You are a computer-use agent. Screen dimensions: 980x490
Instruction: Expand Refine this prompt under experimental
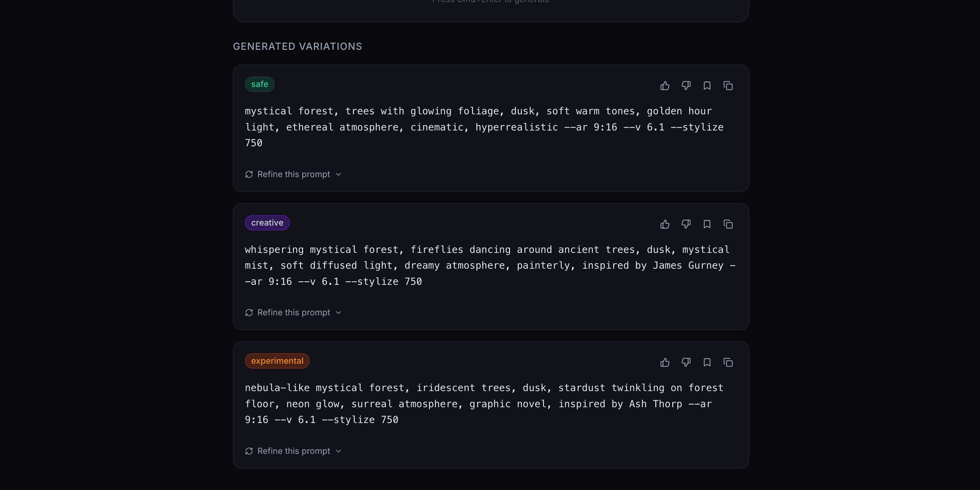point(293,451)
